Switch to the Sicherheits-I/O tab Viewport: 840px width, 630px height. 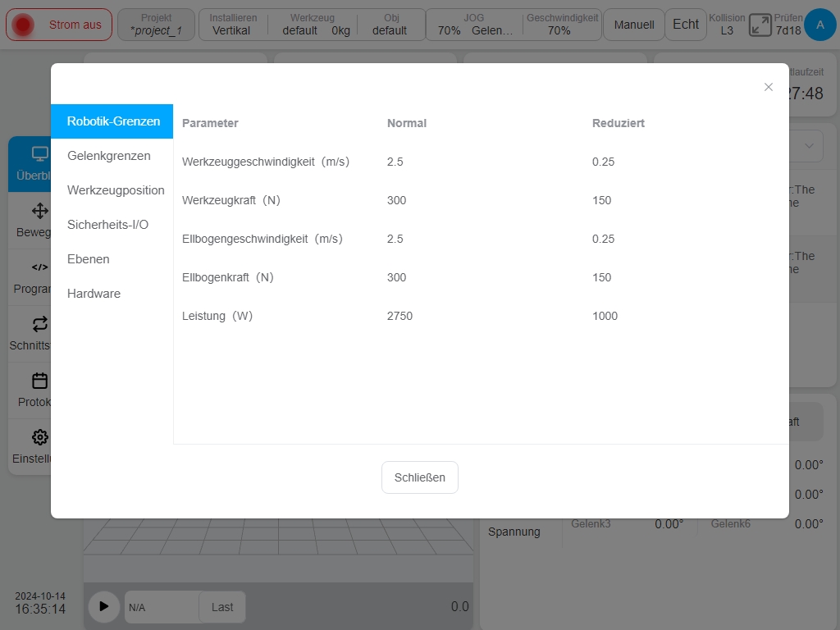pyautogui.click(x=112, y=225)
